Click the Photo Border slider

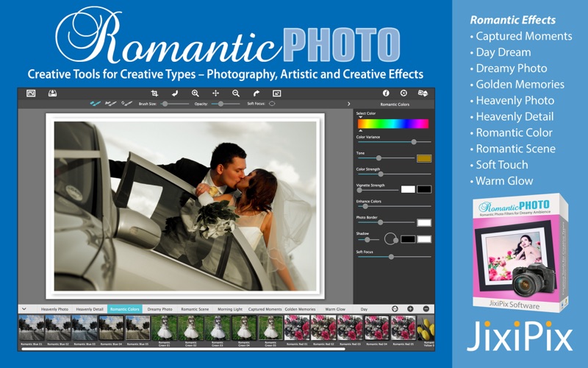click(385, 222)
